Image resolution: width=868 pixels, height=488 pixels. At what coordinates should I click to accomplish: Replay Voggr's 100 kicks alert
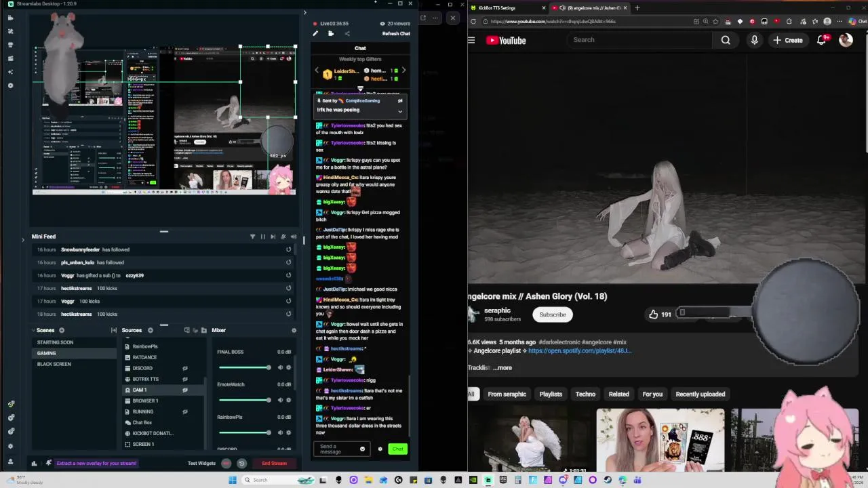288,301
